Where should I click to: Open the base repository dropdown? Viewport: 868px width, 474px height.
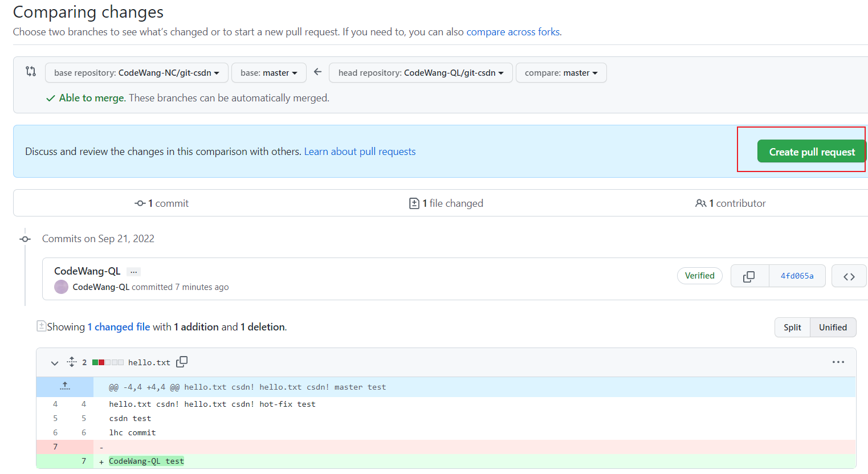136,72
